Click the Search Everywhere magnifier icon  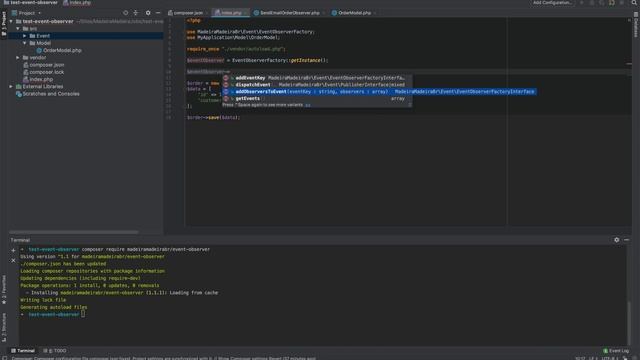(633, 2)
